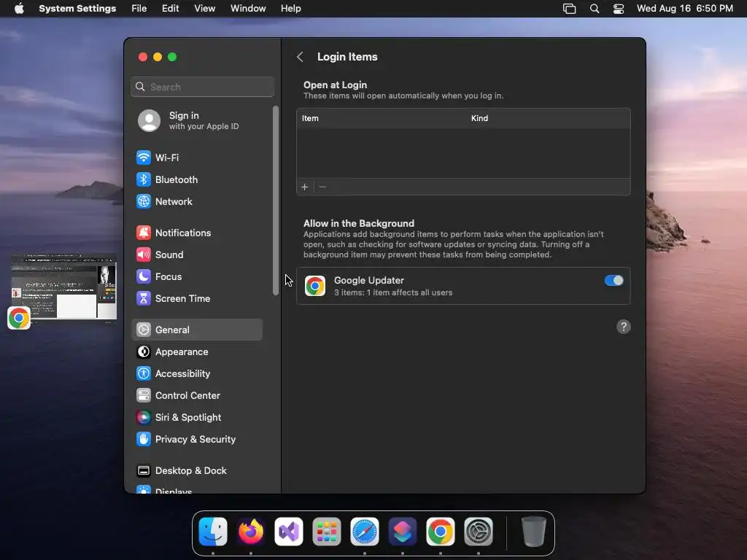Viewport: 747px width, 560px height.
Task: Open Finder from the Dock
Action: coord(213,532)
